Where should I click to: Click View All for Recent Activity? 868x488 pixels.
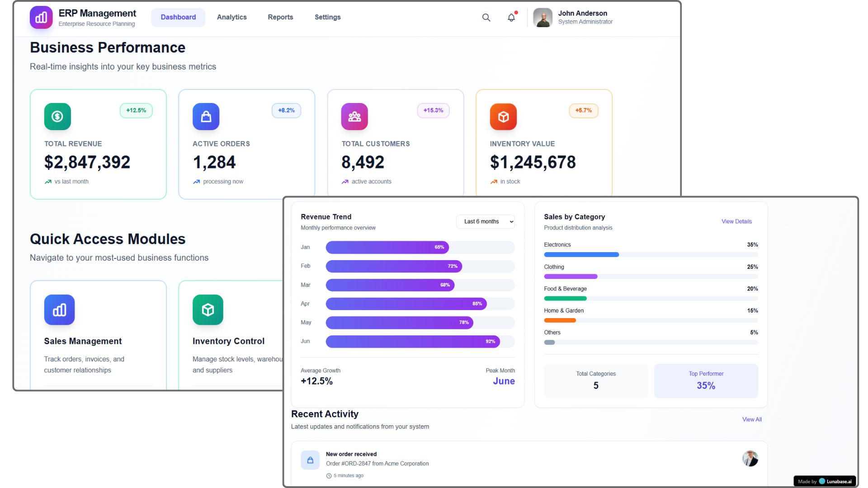pos(751,419)
